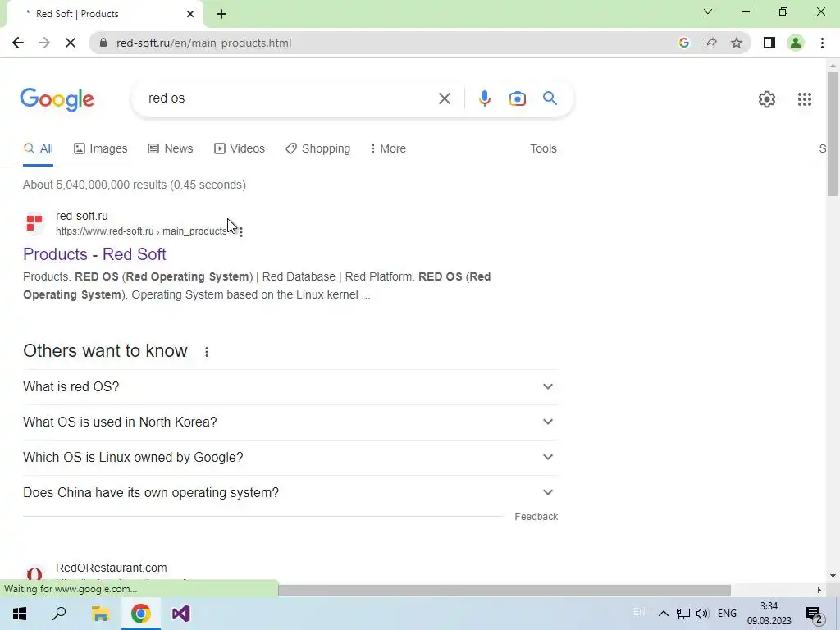Go back to the previous page
840x630 pixels.
click(18, 43)
